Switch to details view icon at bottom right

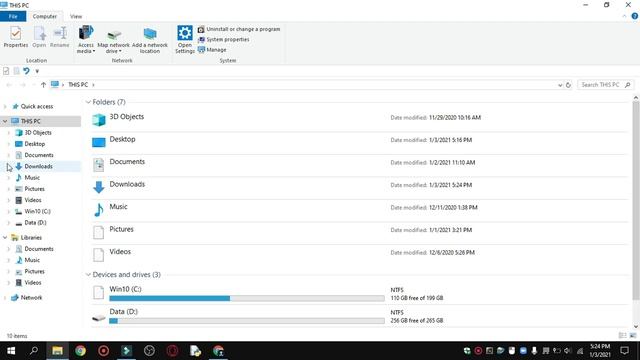pyautogui.click(x=622, y=336)
